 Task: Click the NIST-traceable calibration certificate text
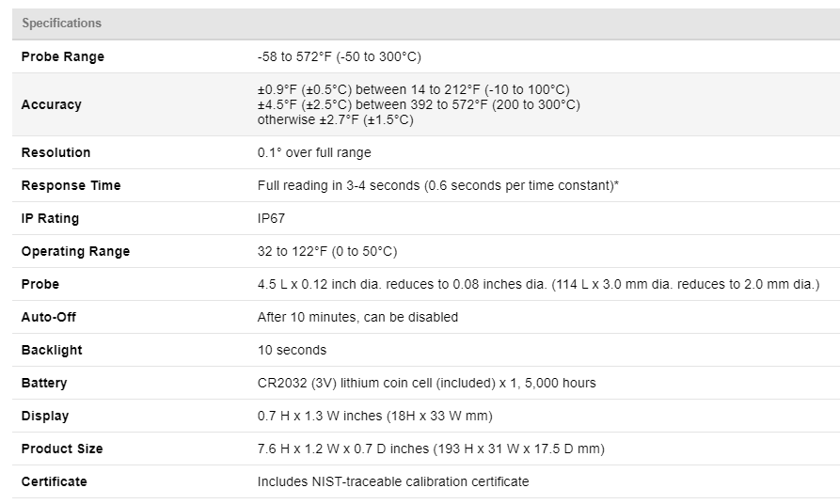393,481
